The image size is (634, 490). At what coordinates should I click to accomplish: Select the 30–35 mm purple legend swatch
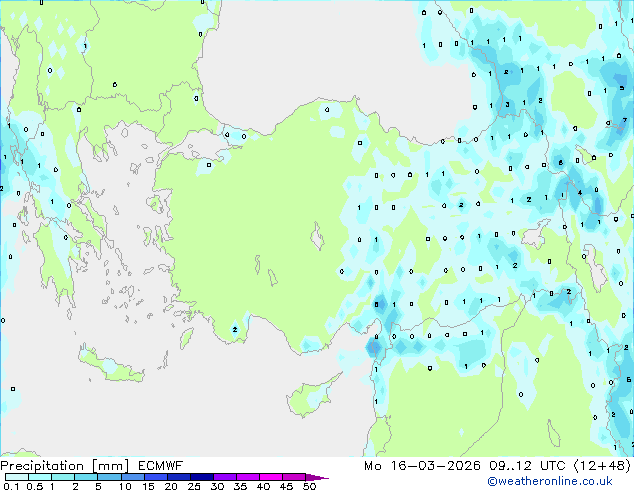(224, 477)
